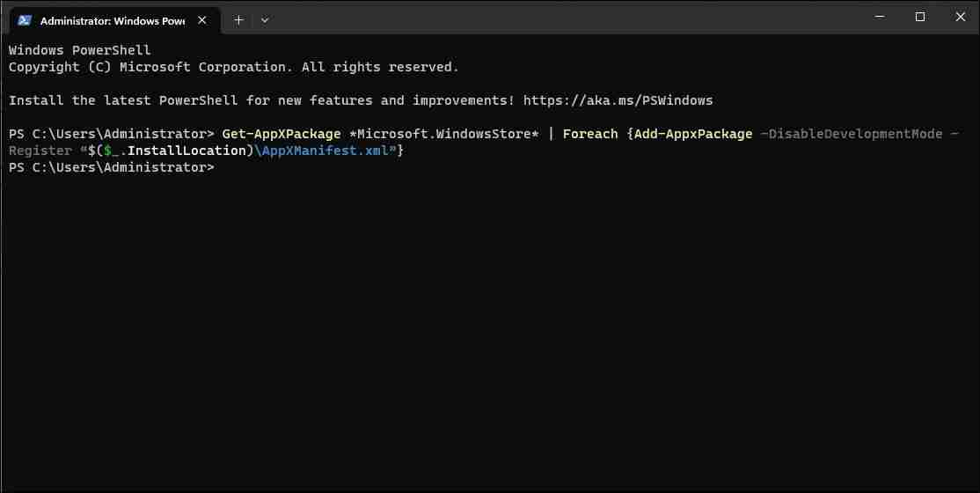Click the PowerShell icon in the tab
Viewport: 980px width, 493px height.
point(26,20)
